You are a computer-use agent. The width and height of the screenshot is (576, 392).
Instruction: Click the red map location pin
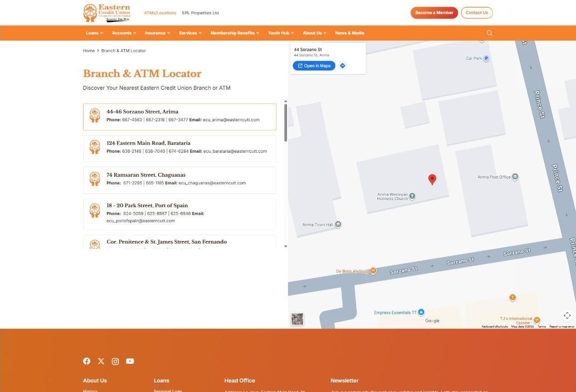coord(432,180)
